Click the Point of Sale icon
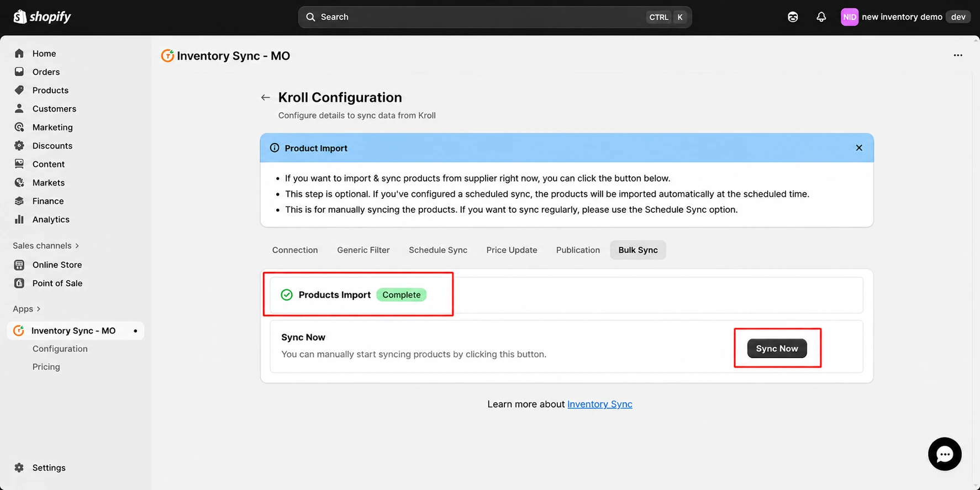 click(19, 283)
